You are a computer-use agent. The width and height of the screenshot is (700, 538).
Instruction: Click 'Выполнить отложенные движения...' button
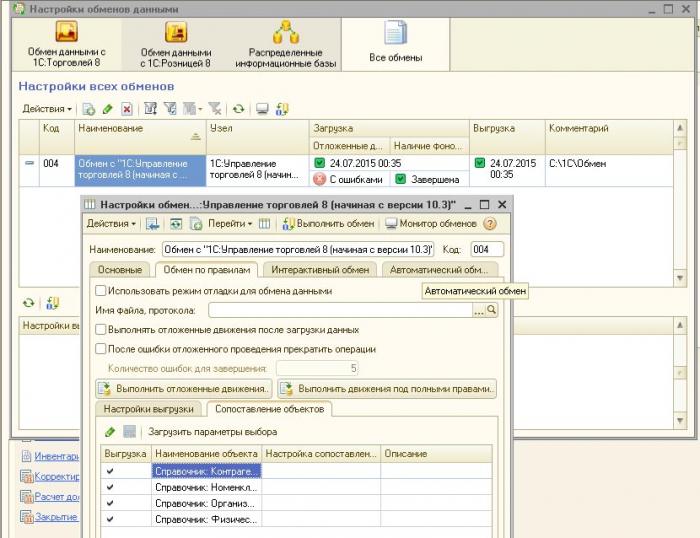(183, 389)
